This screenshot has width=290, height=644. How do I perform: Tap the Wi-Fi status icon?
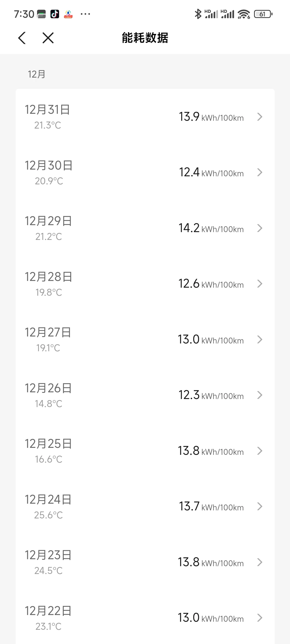click(244, 14)
